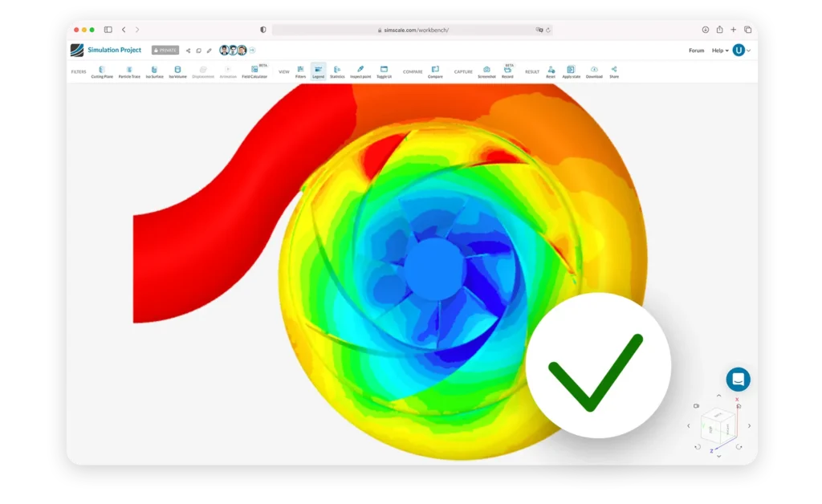Image resolution: width=822 pixels, height=504 pixels.
Task: Take a Screenshot of the viewer
Action: (x=486, y=71)
